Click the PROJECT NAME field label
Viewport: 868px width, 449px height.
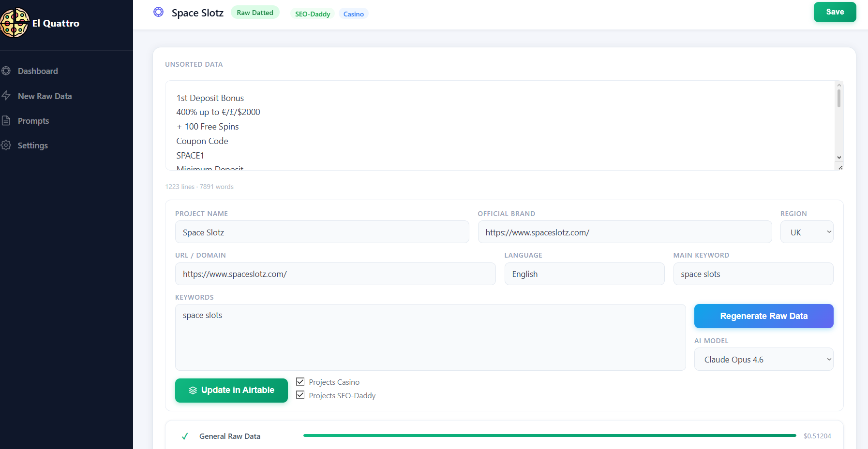click(x=201, y=214)
